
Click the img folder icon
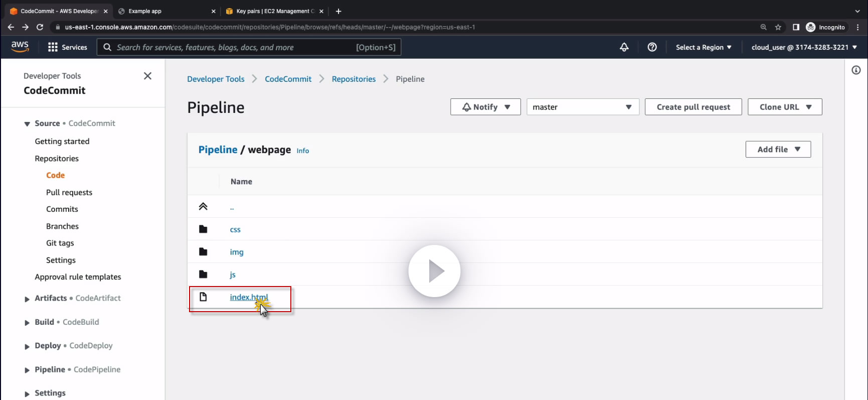(x=203, y=252)
